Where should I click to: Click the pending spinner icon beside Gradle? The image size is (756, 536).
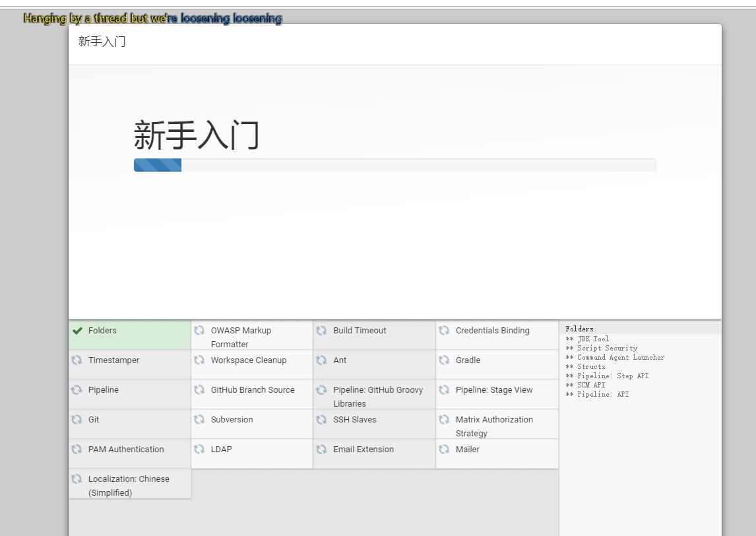[444, 360]
